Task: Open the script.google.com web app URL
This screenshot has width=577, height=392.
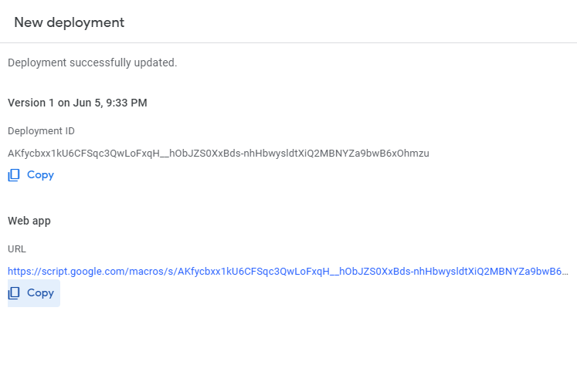Action: click(x=288, y=272)
